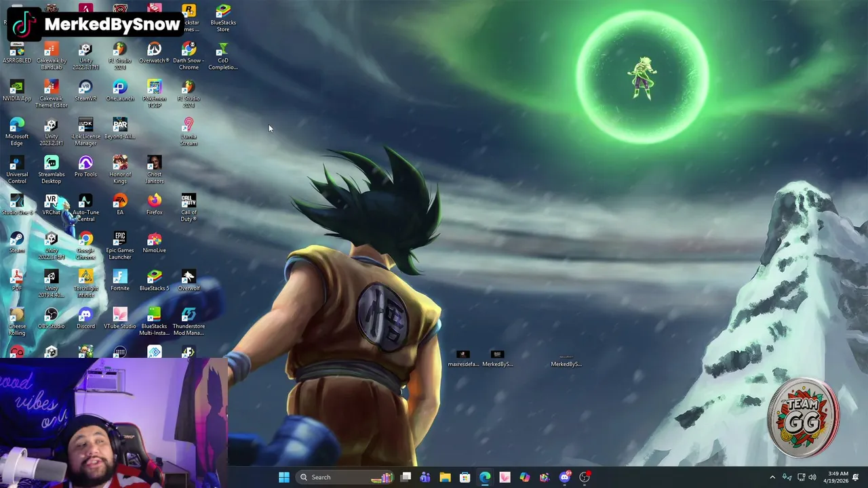Open Honor of Kings shortcut

pos(120,171)
